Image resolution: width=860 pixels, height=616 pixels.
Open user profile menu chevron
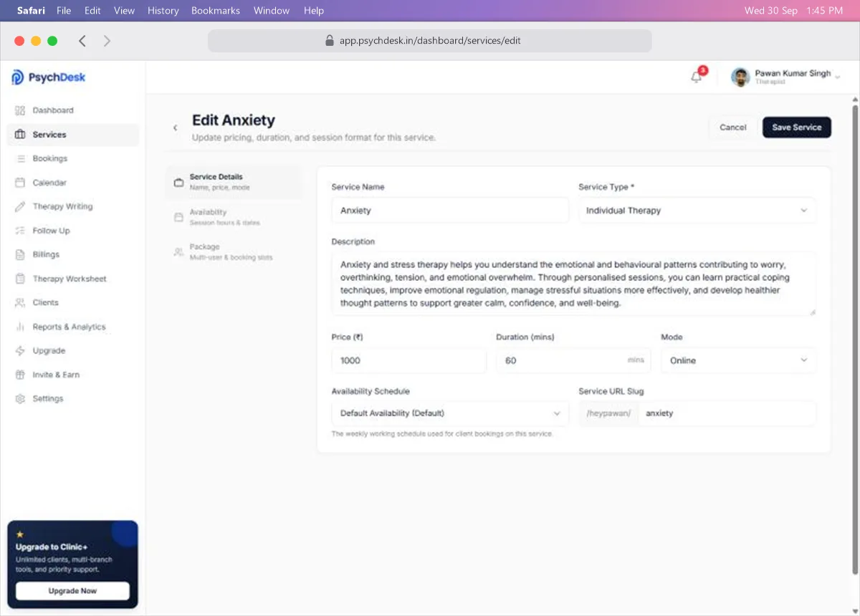(837, 76)
